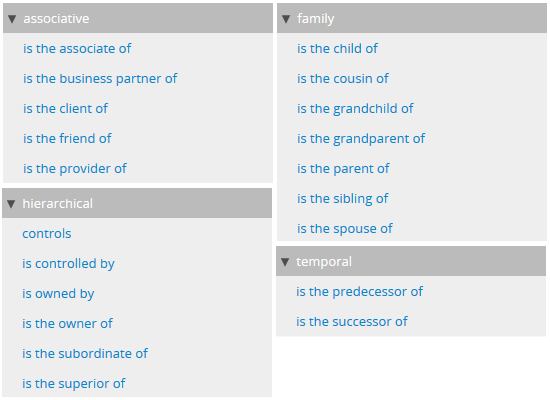Image resolution: width=550 pixels, height=400 pixels.
Task: Collapse the associative group triangle
Action: tap(12, 19)
